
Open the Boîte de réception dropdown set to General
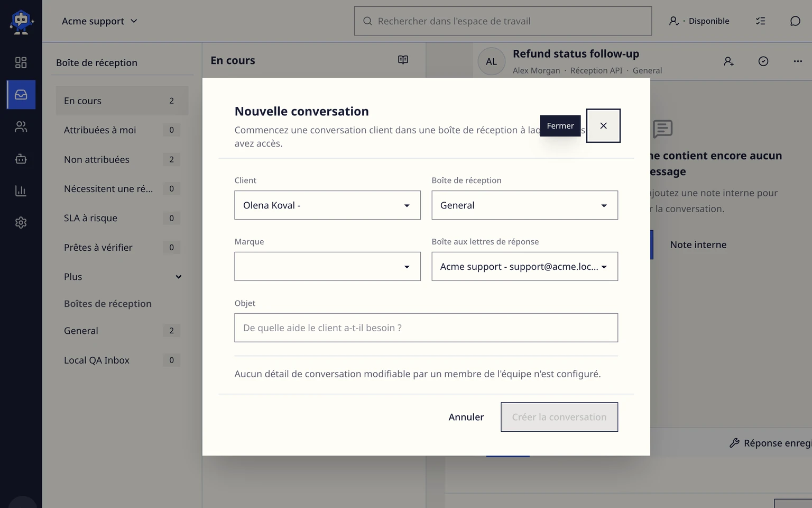(x=524, y=205)
